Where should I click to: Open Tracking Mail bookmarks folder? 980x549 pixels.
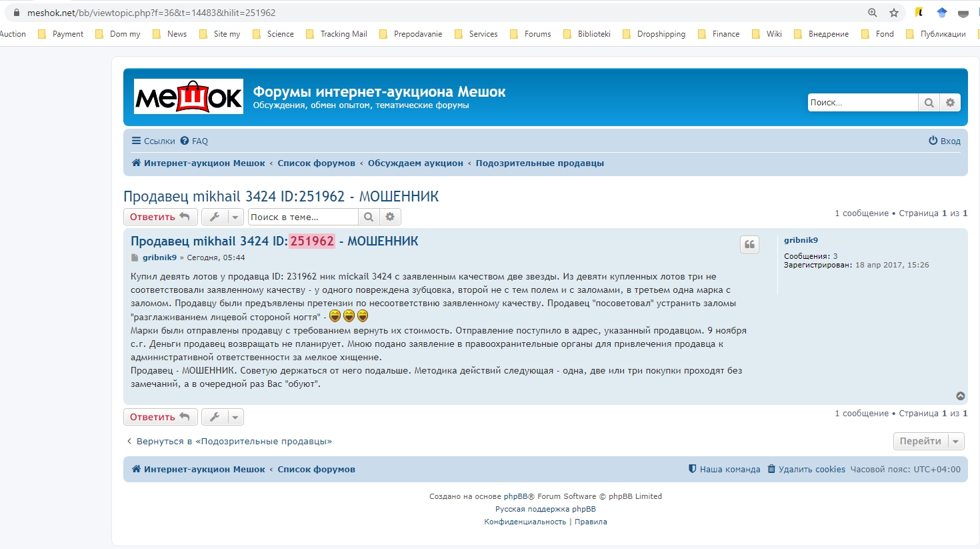pos(337,34)
